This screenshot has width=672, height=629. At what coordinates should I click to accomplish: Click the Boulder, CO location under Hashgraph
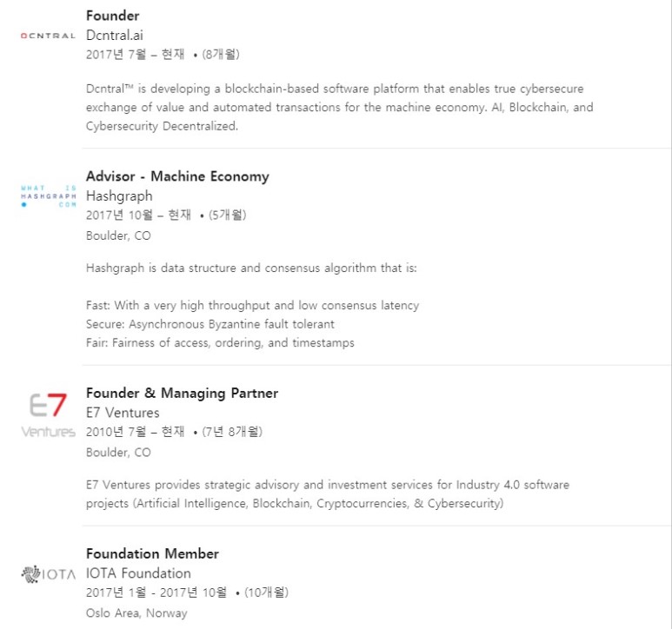tap(118, 235)
